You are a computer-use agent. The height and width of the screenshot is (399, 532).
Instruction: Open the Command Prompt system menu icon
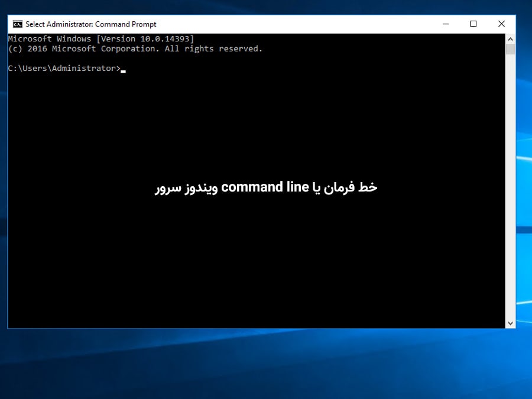[17, 24]
